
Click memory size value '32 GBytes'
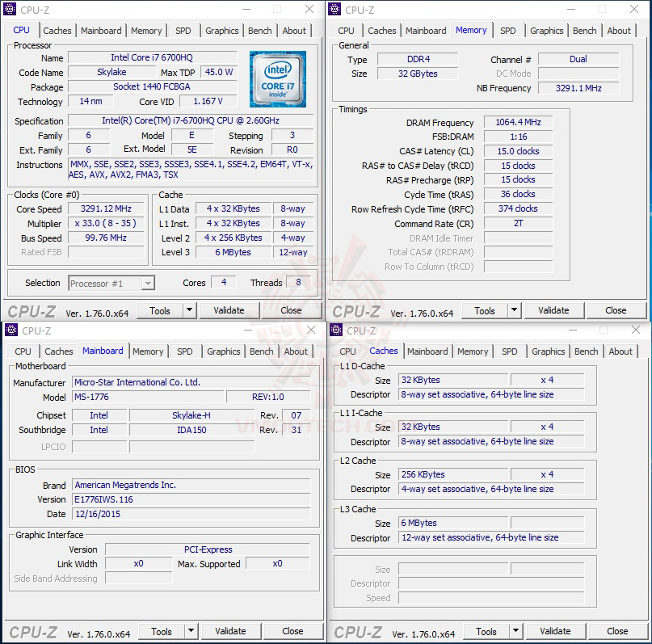coord(418,74)
